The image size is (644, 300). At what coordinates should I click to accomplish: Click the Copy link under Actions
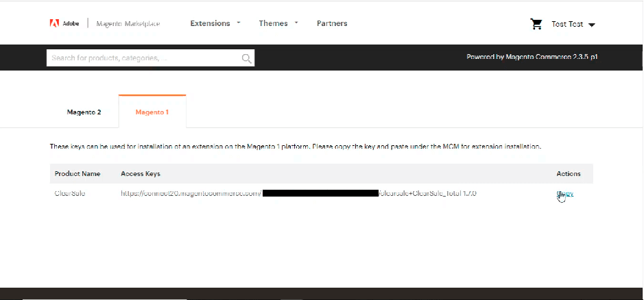565,194
